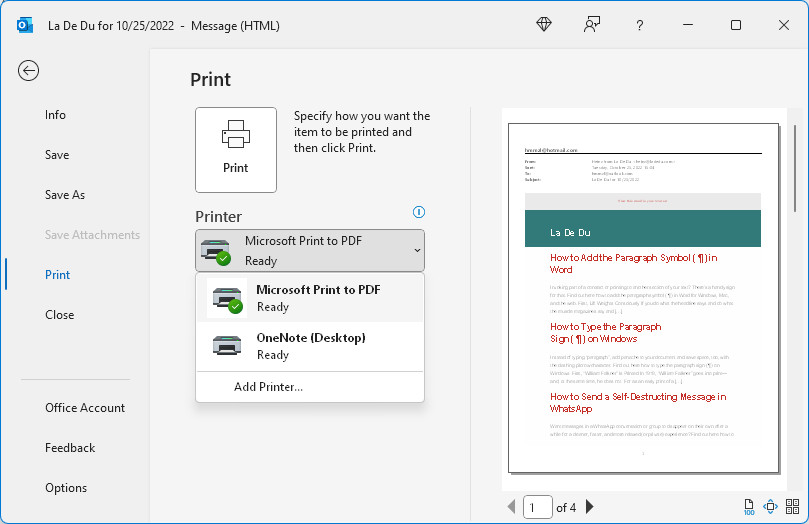Choose Microsoft Print to PDF from list

point(310,298)
